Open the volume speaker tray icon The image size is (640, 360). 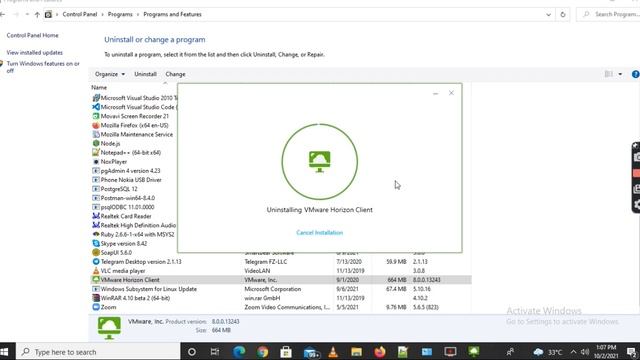(x=585, y=352)
